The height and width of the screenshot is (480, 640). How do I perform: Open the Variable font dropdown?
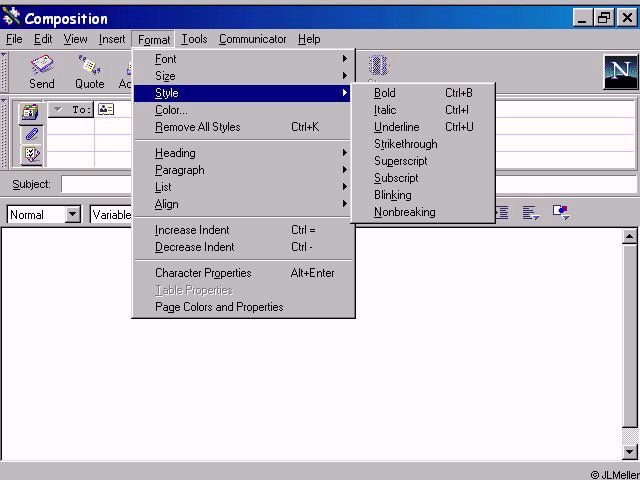[x=111, y=215]
